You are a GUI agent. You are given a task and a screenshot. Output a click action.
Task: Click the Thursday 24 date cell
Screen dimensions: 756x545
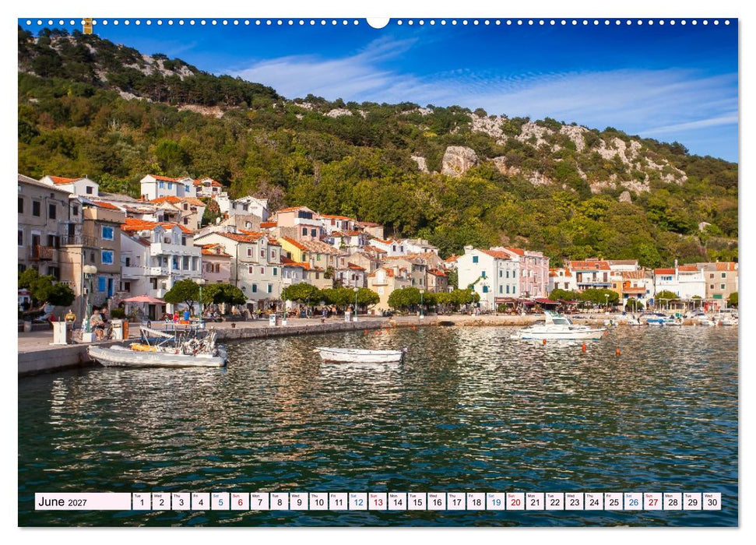point(595,501)
